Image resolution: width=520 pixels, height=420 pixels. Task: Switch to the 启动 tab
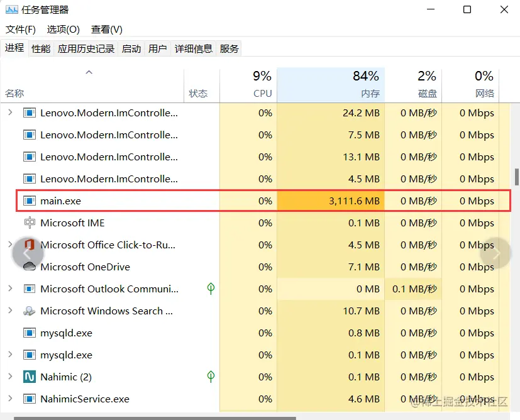pos(131,49)
